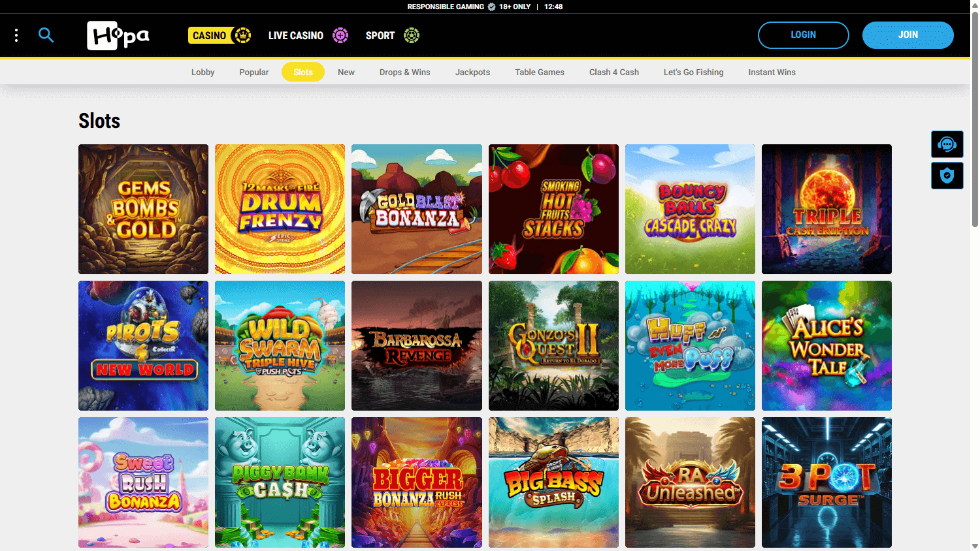This screenshot has width=980, height=551.
Task: Click the chip icon beside LIVE CASINO
Action: [x=340, y=35]
